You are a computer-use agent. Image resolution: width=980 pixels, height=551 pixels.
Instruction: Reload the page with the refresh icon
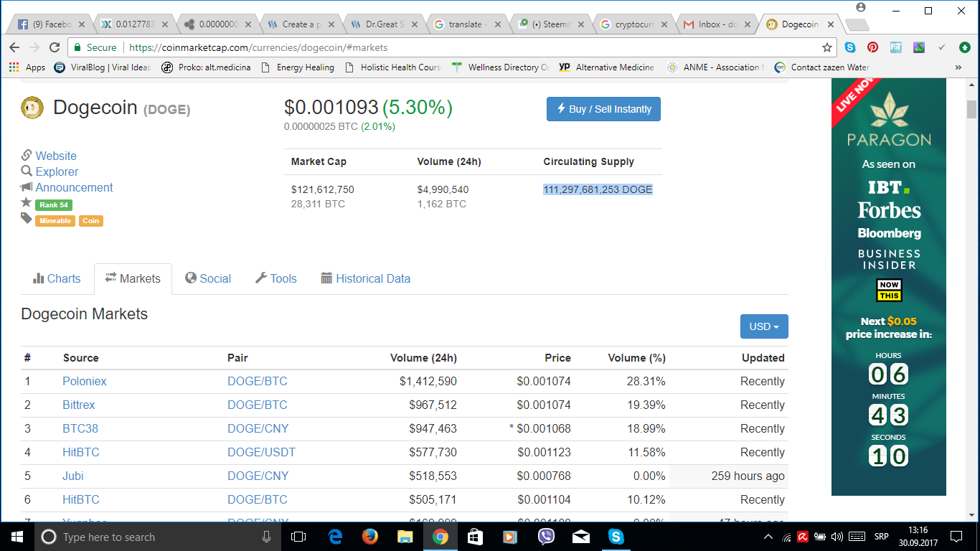click(x=55, y=47)
